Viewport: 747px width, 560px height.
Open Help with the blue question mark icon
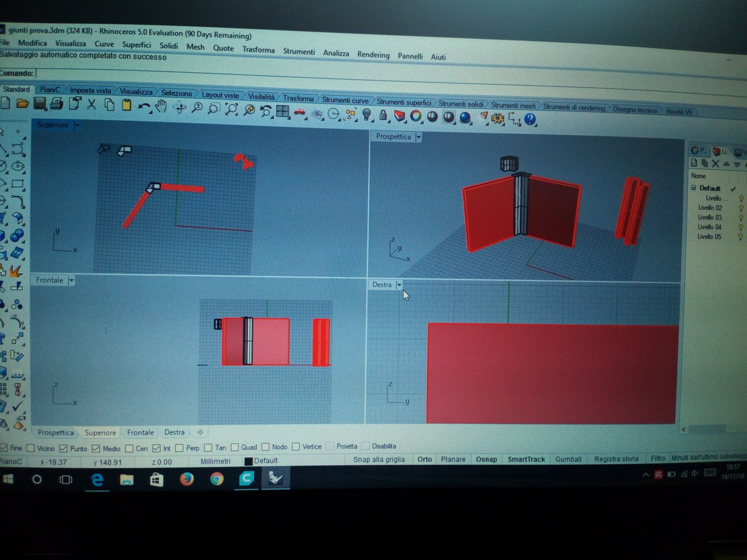tap(530, 119)
